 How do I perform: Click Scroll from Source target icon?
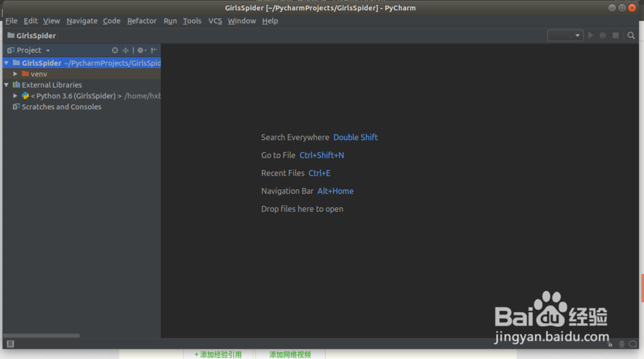[115, 50]
